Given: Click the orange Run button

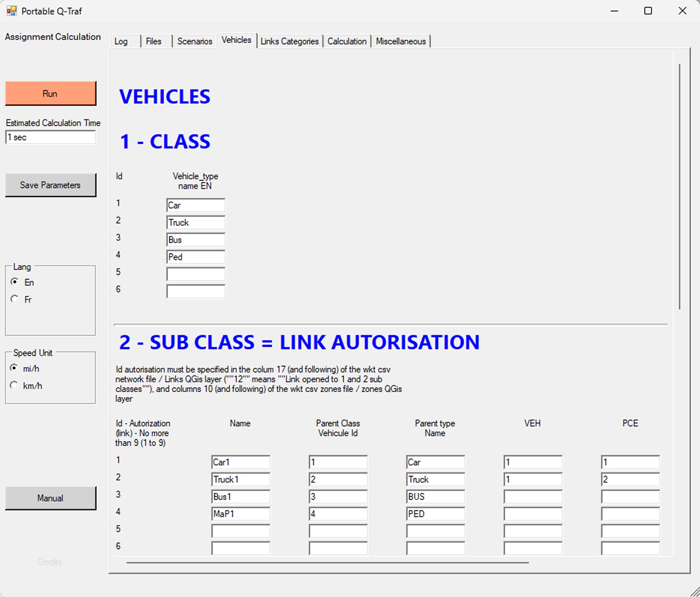Looking at the screenshot, I should click(51, 93).
